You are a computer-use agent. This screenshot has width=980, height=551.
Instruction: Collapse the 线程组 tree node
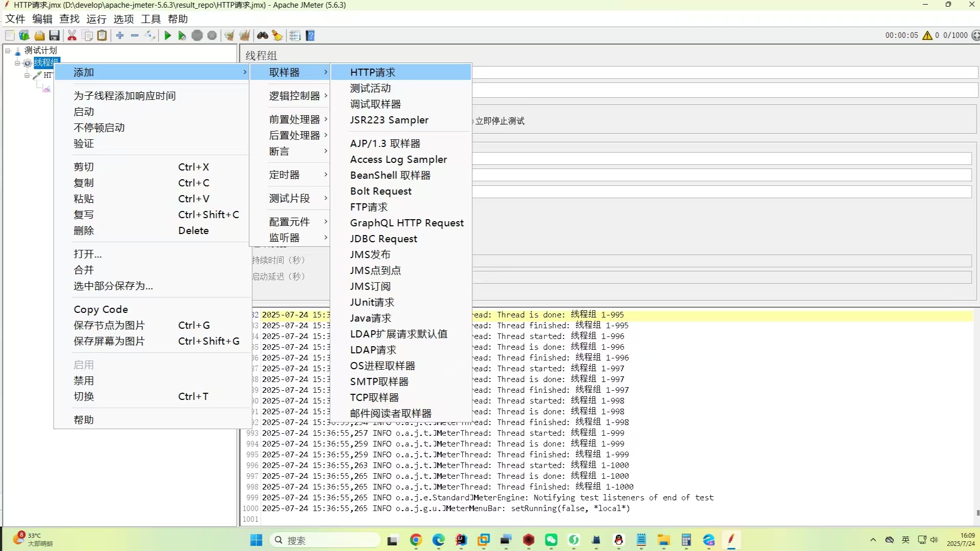coord(17,62)
